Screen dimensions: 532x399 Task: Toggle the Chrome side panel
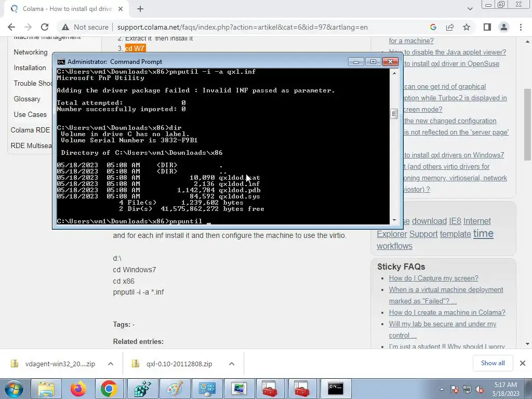pyautogui.click(x=487, y=27)
